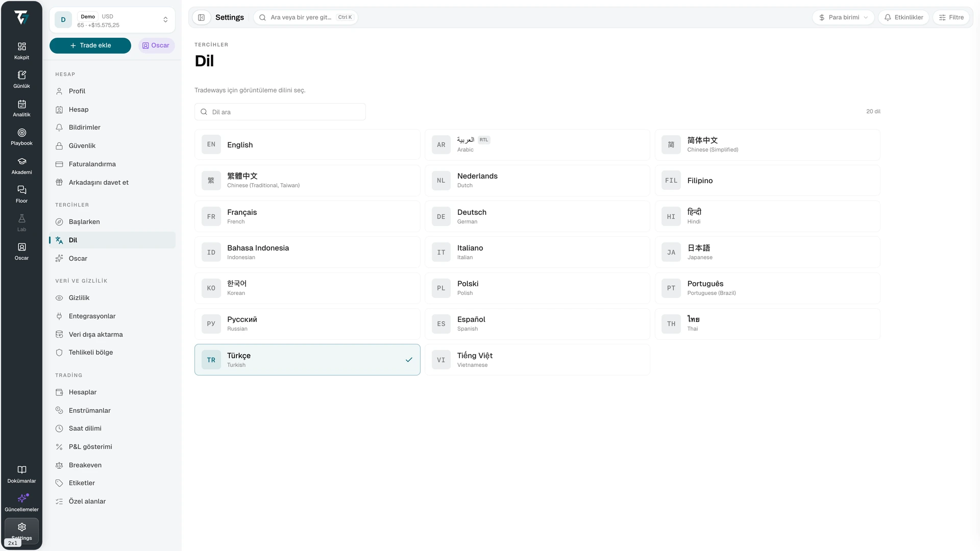The height and width of the screenshot is (551, 980).
Task: Open Başlarken preferences
Action: point(112,222)
